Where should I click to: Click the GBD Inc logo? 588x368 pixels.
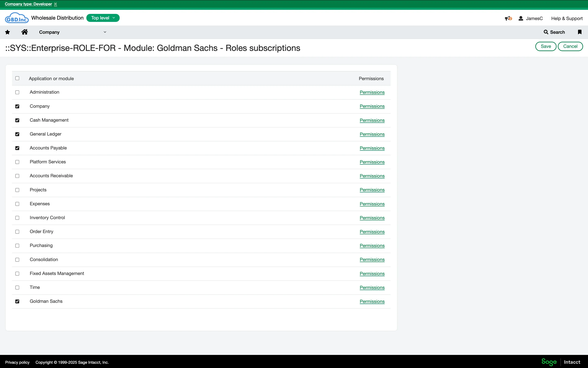point(17,18)
